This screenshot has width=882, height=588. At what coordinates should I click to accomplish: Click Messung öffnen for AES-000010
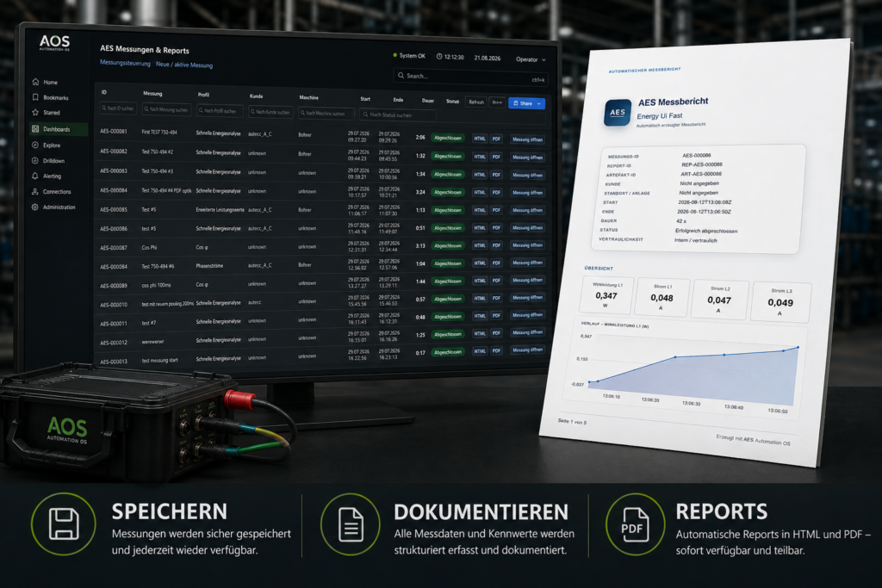pyautogui.click(x=528, y=297)
